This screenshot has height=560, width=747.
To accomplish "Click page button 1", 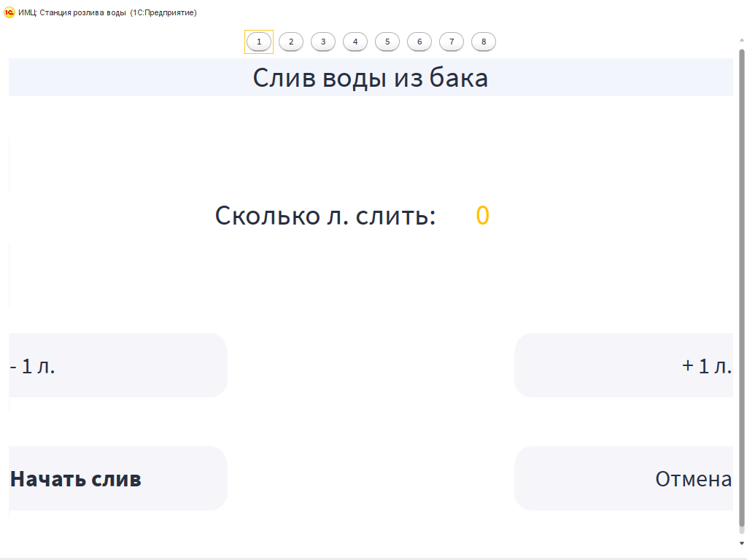I will [x=259, y=42].
